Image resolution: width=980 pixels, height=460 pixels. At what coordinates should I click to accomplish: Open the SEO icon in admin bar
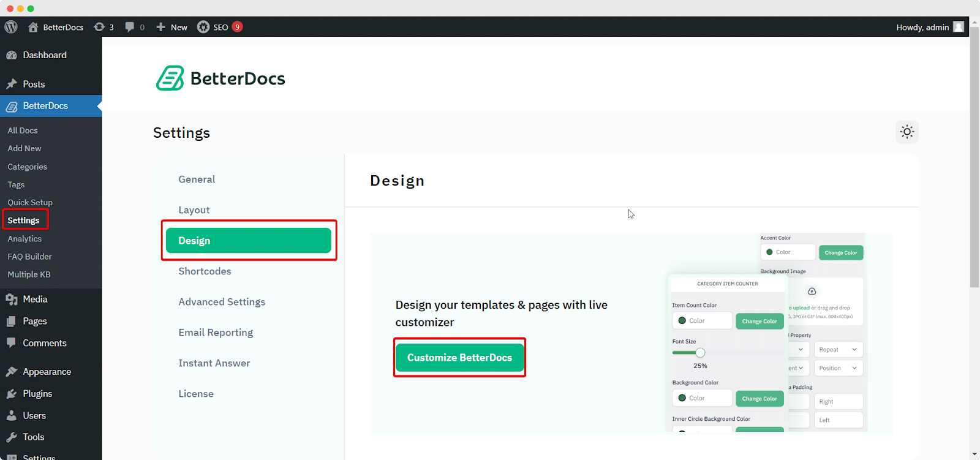[203, 27]
